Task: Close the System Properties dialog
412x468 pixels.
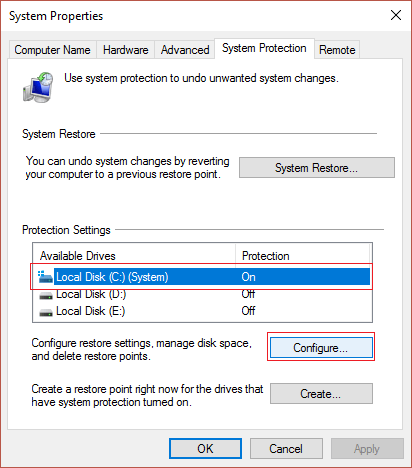Action: pos(396,15)
